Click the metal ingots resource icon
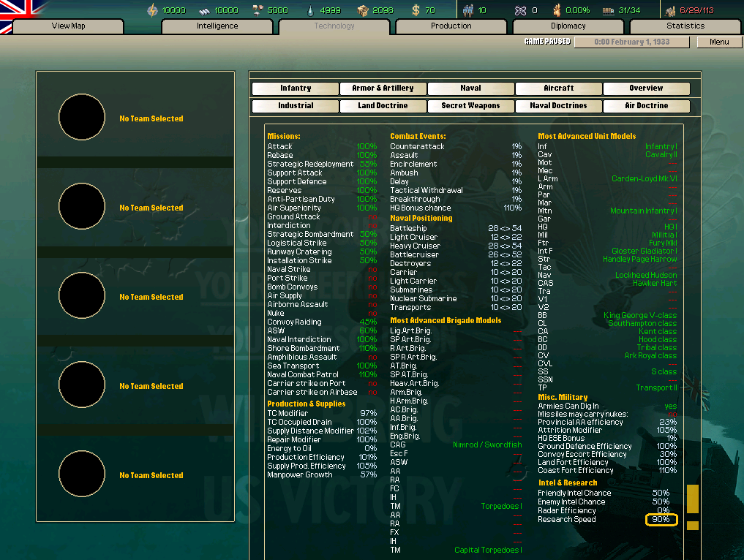This screenshot has height=560, width=744. [x=205, y=10]
